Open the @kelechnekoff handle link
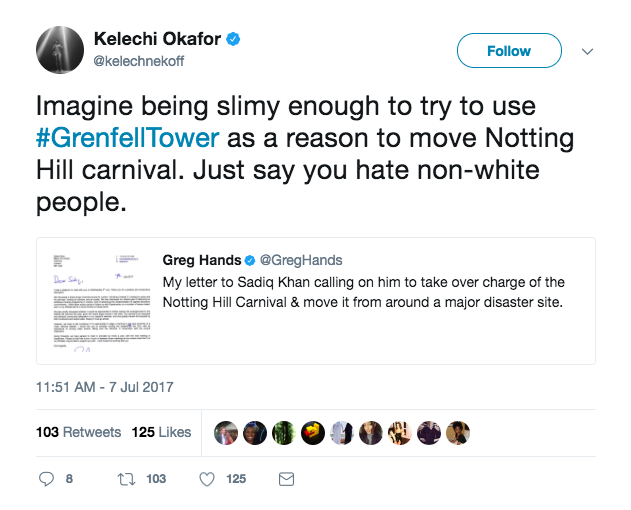631x510 pixels. (138, 61)
